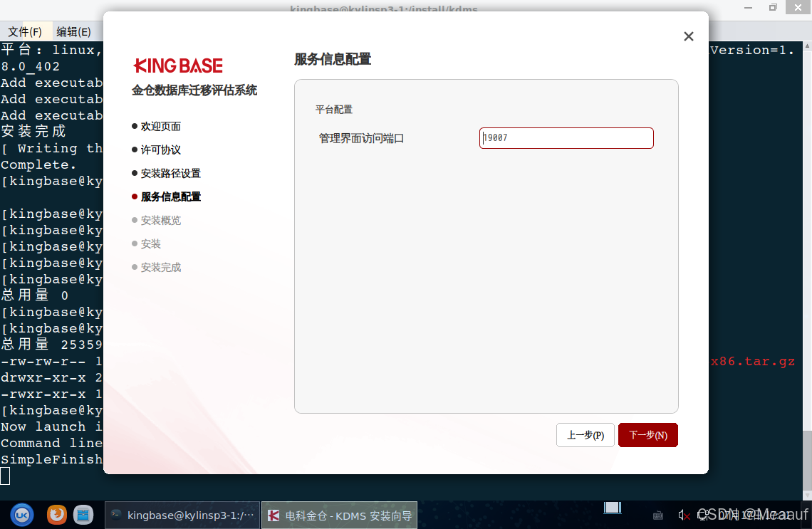Launch Firefox from the taskbar
The image size is (812, 529).
[57, 515]
